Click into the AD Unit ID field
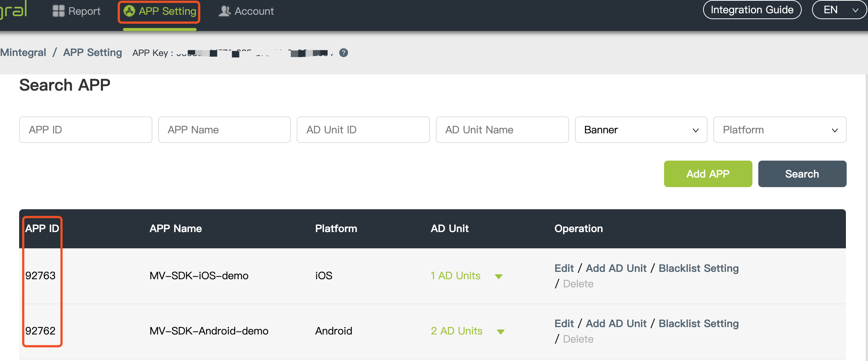This screenshot has height=361, width=868. click(x=363, y=130)
